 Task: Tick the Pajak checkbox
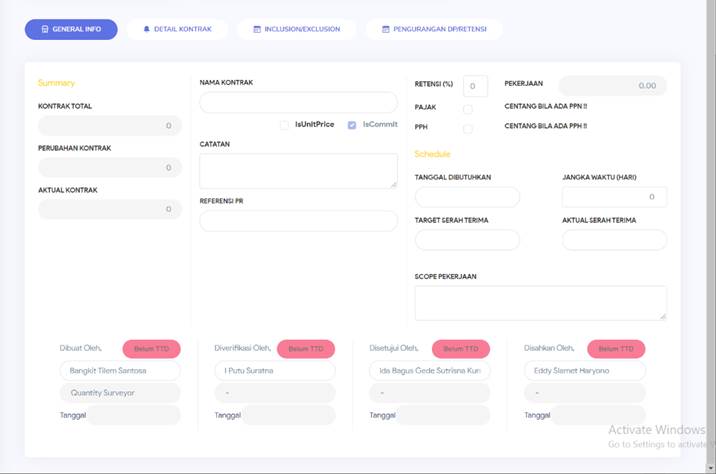[468, 109]
